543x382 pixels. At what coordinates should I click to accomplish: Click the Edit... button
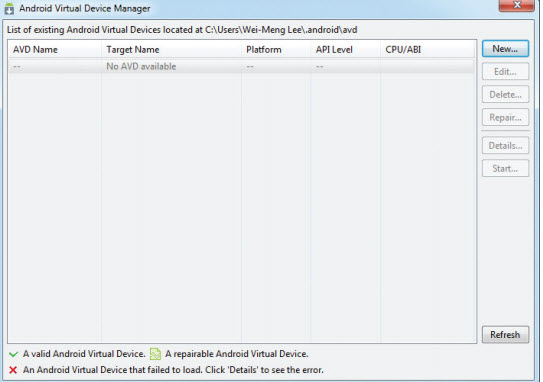click(x=505, y=72)
